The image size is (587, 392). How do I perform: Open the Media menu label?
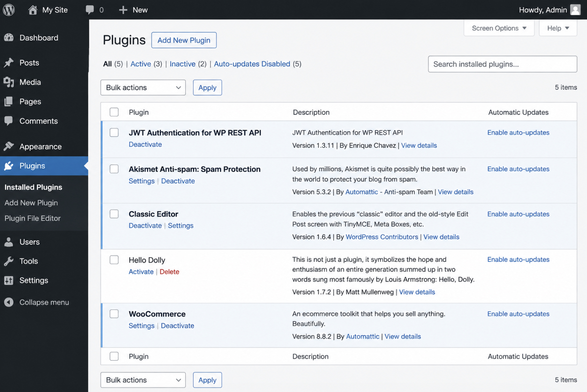point(30,82)
